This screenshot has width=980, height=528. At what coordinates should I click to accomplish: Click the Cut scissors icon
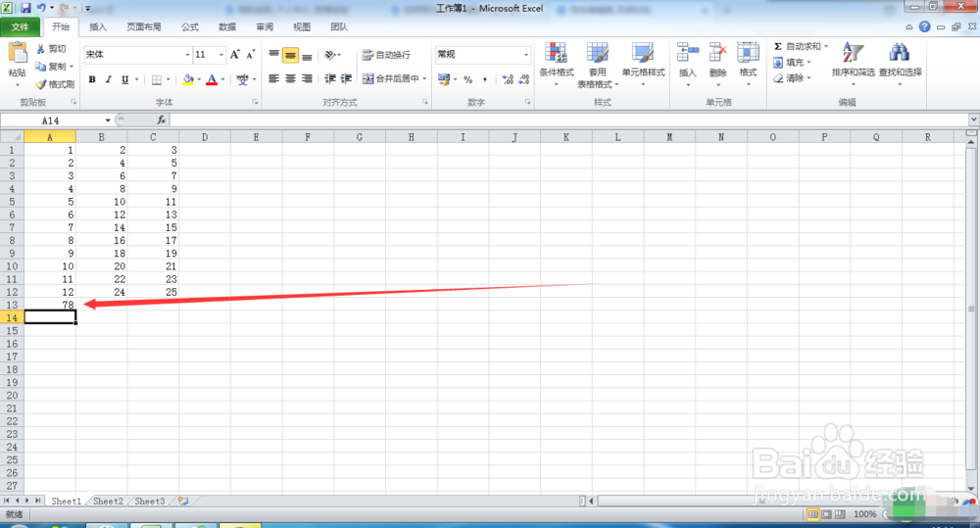pos(40,48)
